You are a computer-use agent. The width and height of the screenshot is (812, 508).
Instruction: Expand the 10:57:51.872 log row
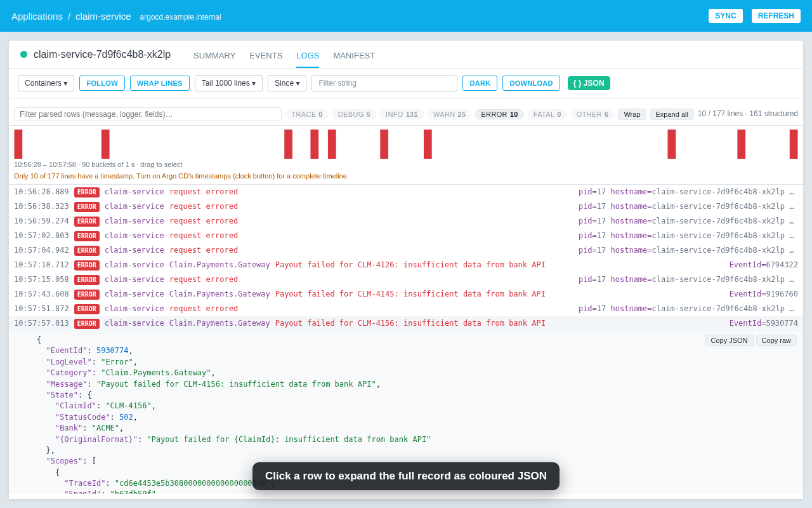(x=406, y=309)
